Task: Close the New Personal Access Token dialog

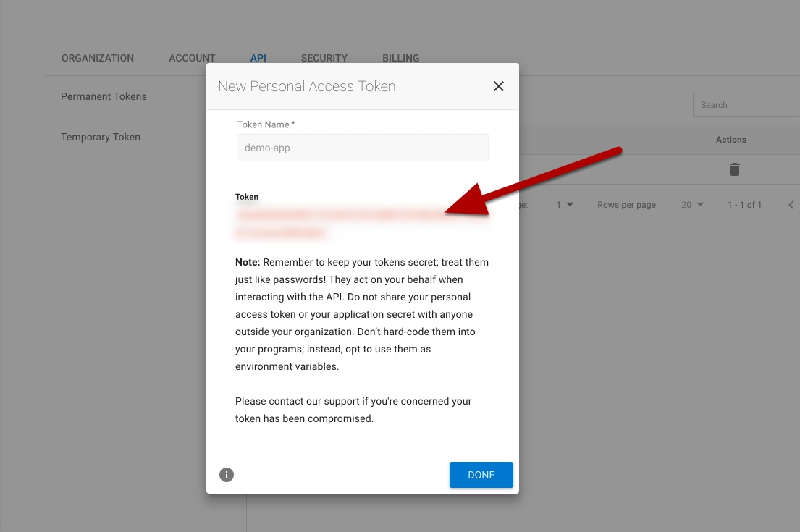Action: pos(498,86)
